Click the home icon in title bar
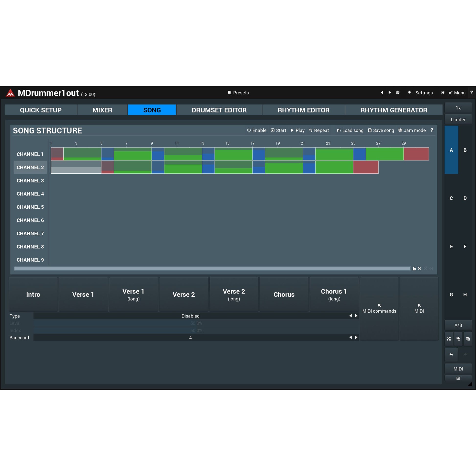The image size is (476, 476). [x=442, y=92]
